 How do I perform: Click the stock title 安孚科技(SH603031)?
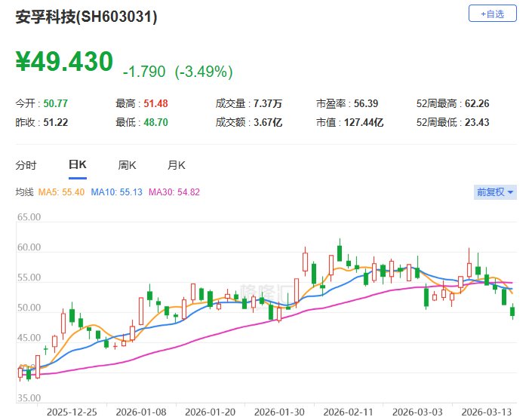tap(86, 17)
